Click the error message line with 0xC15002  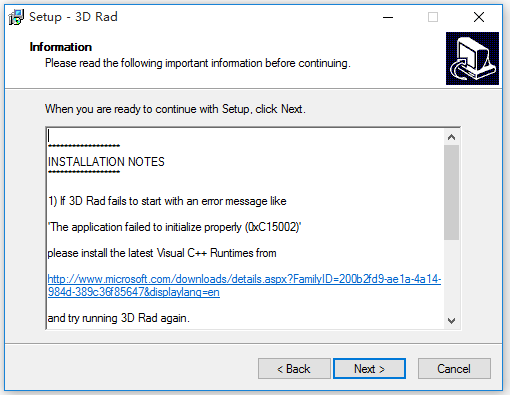[x=174, y=227]
